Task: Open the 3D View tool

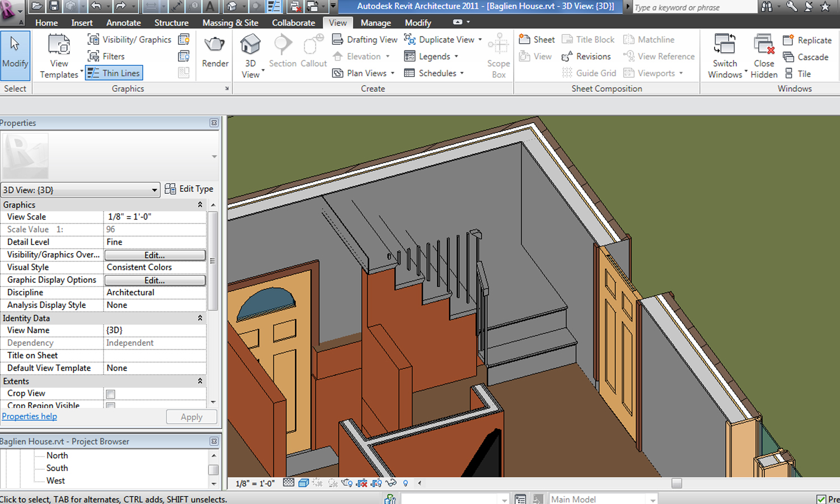Action: coord(250,45)
